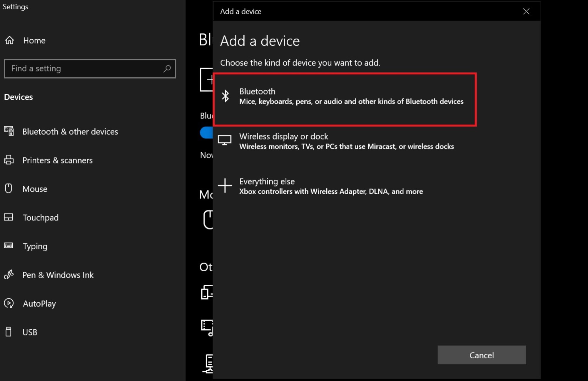The height and width of the screenshot is (381, 588).
Task: Click the Typing keyboard icon
Action: pyautogui.click(x=9, y=246)
